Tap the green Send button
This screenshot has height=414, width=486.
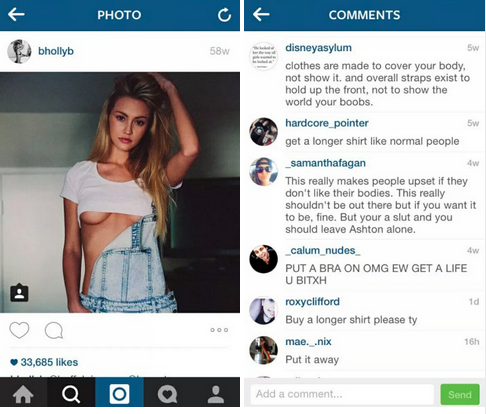coord(460,395)
